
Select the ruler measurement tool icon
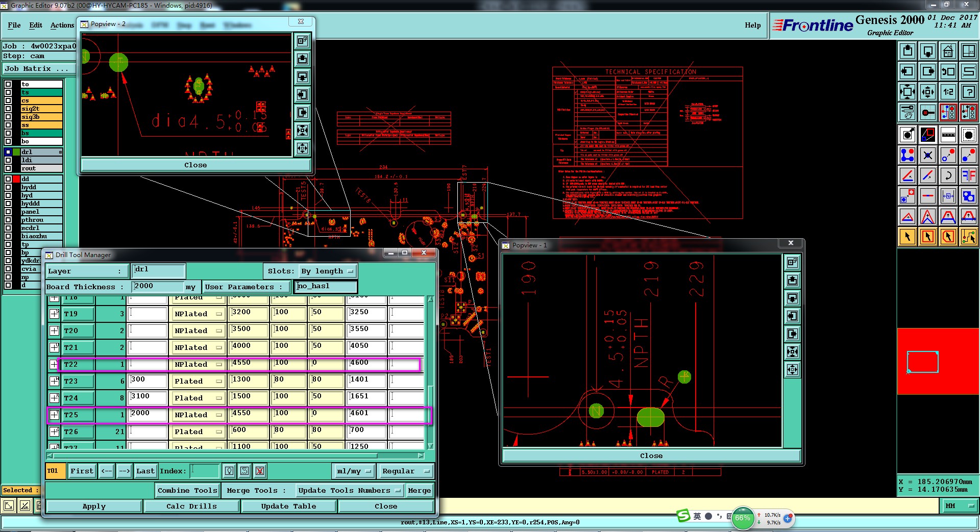point(948,135)
